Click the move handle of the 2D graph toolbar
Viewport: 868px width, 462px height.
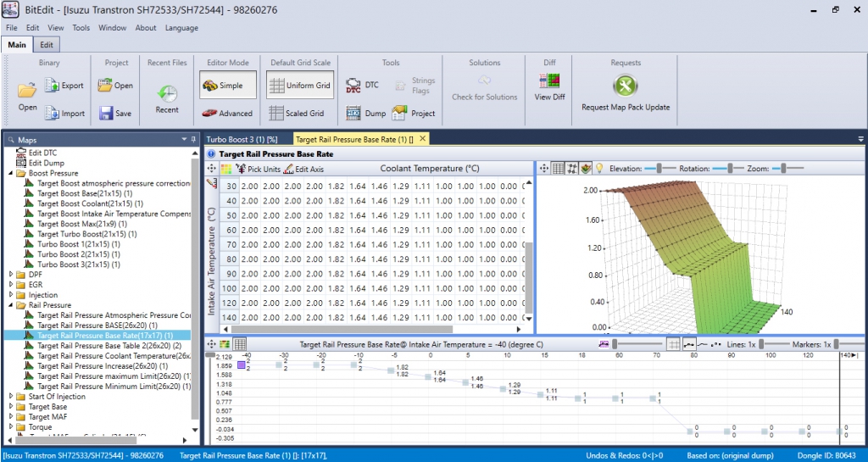click(x=211, y=344)
